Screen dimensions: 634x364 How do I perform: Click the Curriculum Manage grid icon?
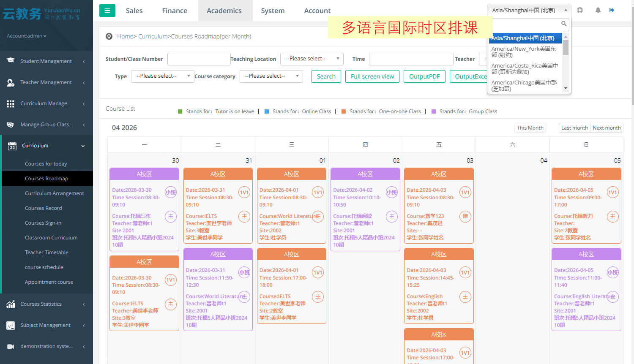pyautogui.click(x=11, y=103)
